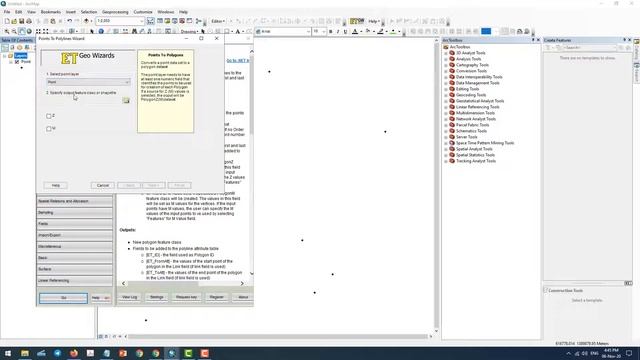Screen dimensions: 640x360
Task: Create a new map document
Action: click(7, 21)
